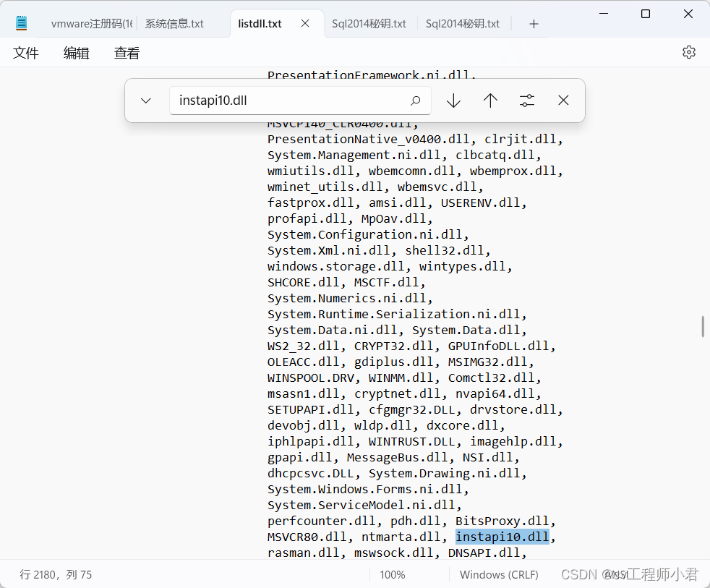
Task: Click the find next down-arrow icon
Action: coord(453,101)
